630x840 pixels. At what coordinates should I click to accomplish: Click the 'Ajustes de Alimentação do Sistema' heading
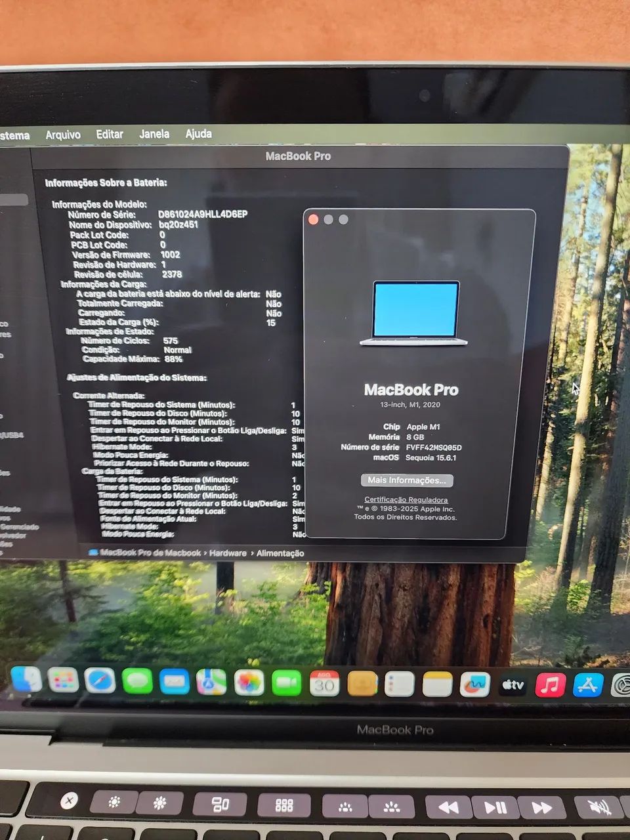click(136, 378)
